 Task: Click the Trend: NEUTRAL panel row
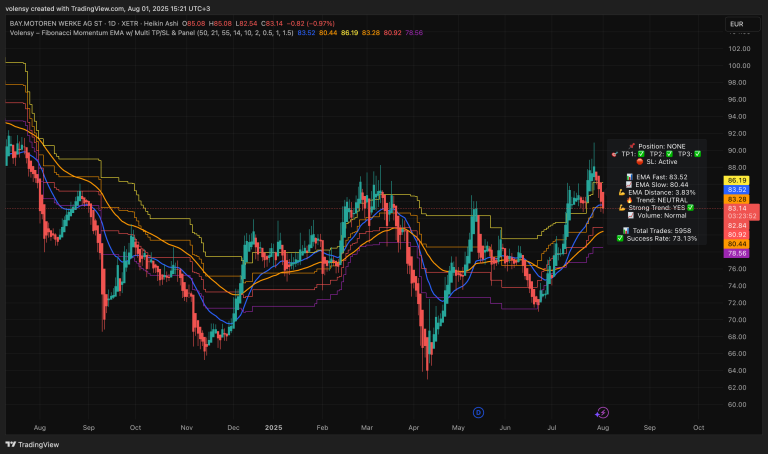pyautogui.click(x=657, y=200)
